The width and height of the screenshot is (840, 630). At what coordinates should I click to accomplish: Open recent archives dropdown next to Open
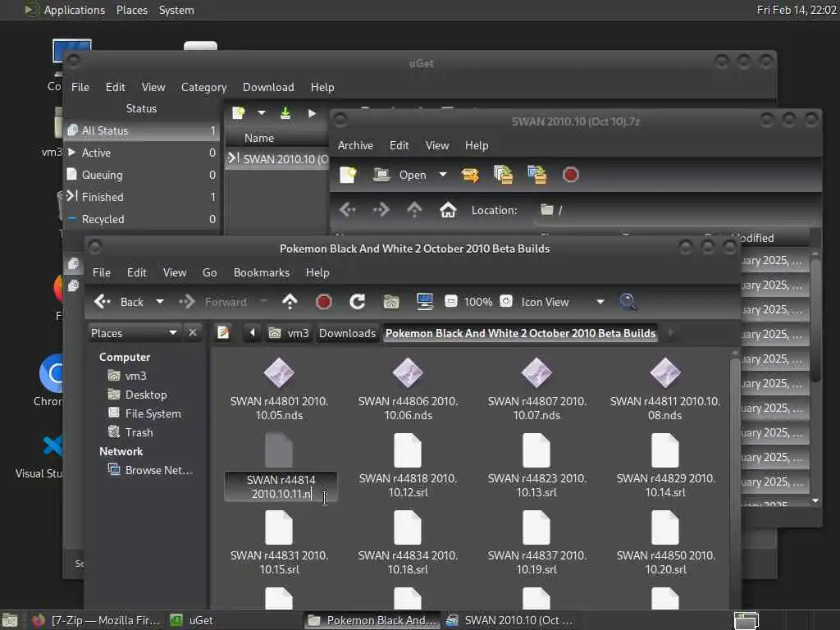click(442, 176)
